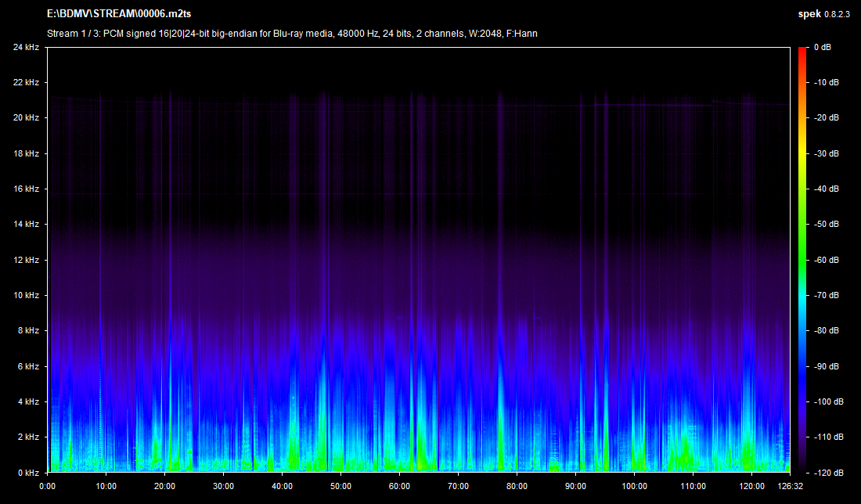Click the 0 dB scale label
The width and height of the screenshot is (861, 504).
pos(822,47)
